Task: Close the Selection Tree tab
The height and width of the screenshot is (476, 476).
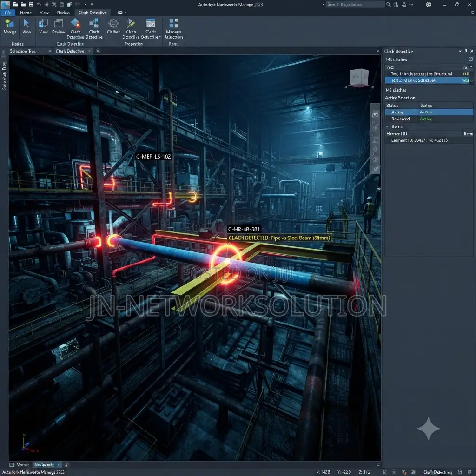Action: click(x=50, y=51)
